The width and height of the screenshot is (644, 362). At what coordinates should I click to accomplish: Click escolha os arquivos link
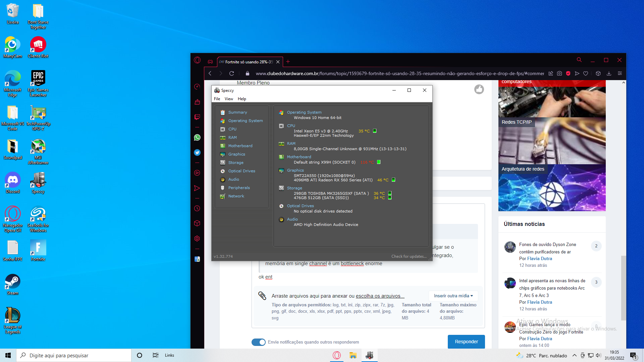380,296
